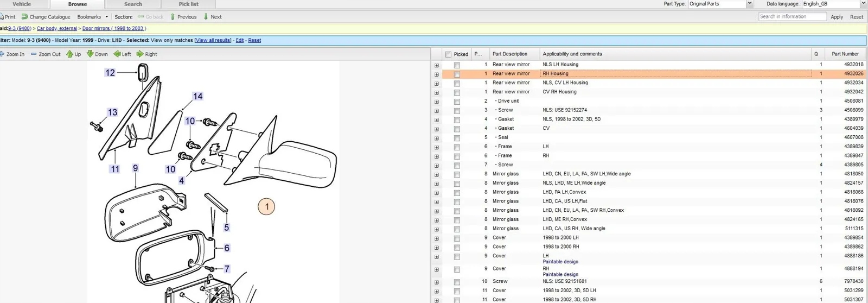Check the box for Screw 7978430
Image resolution: width=868 pixels, height=303 pixels.
tap(457, 282)
